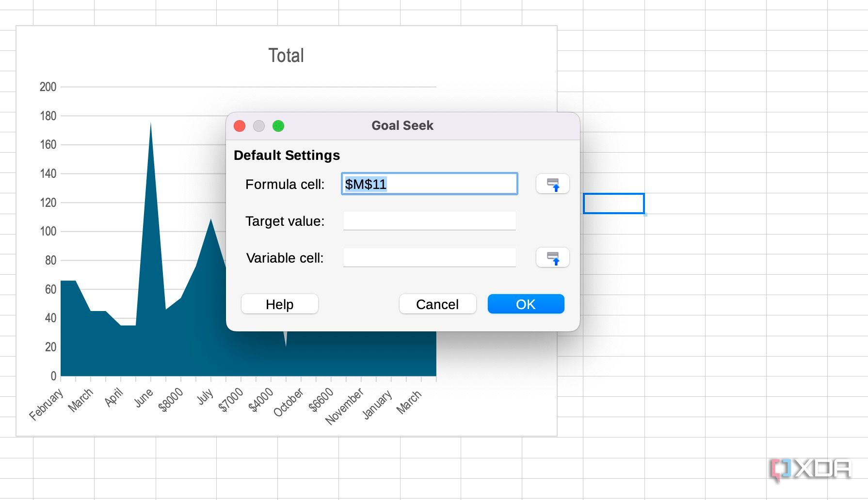The height and width of the screenshot is (500, 868).
Task: Click the shrink button beside Variable cell
Action: coord(552,258)
